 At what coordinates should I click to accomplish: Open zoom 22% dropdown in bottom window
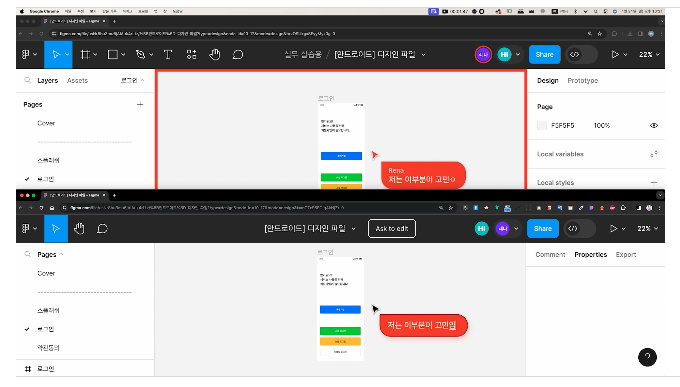(647, 229)
